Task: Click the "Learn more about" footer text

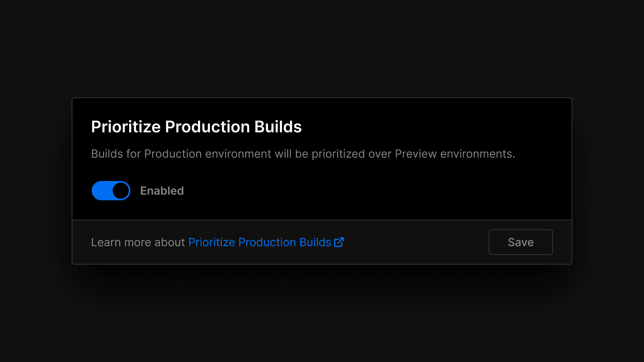Action: pos(138,242)
